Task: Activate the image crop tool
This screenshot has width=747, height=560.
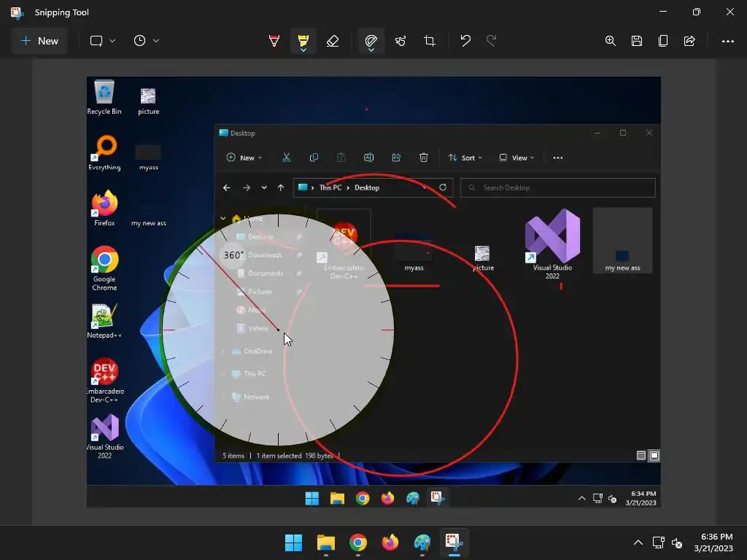Action: click(x=429, y=41)
